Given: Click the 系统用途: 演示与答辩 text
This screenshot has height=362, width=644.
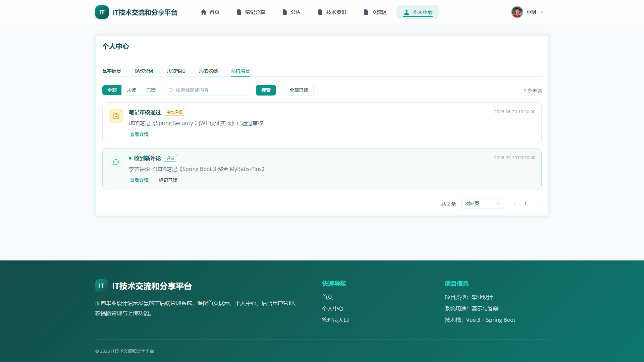Looking at the screenshot, I should tap(472, 308).
